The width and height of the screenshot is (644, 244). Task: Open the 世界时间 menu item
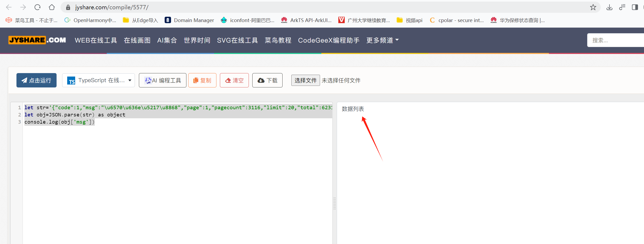coord(197,40)
